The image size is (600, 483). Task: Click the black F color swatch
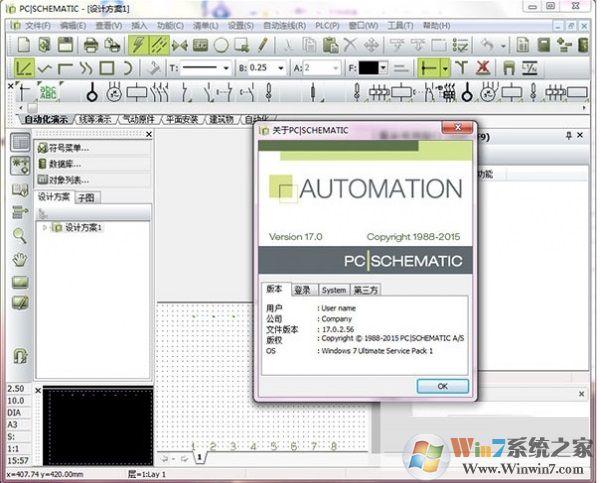click(x=369, y=69)
